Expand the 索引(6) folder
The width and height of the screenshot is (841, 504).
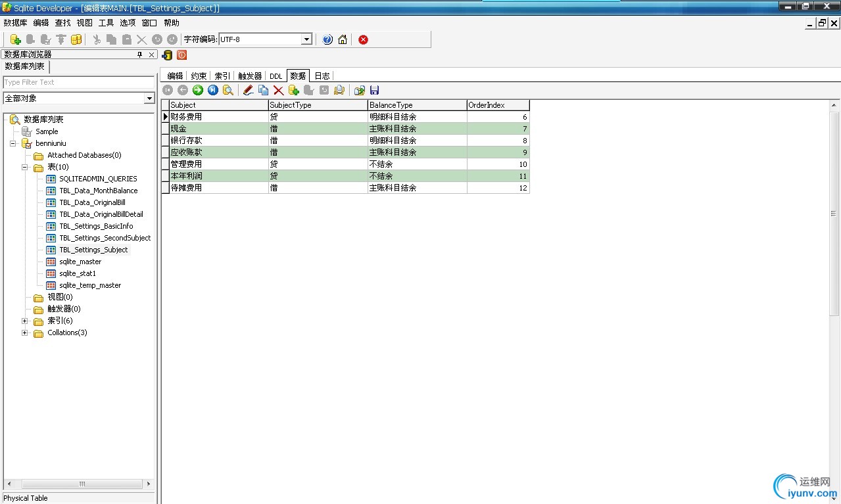[x=25, y=321]
